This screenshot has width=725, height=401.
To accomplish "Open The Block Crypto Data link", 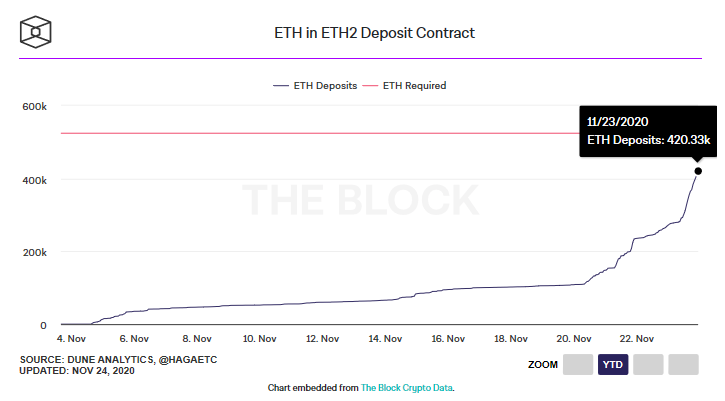I will pos(406,388).
